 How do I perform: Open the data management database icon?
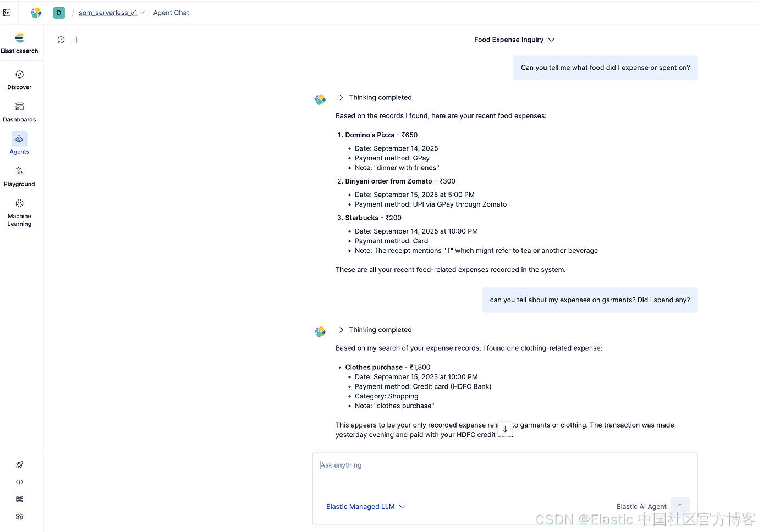(20, 499)
